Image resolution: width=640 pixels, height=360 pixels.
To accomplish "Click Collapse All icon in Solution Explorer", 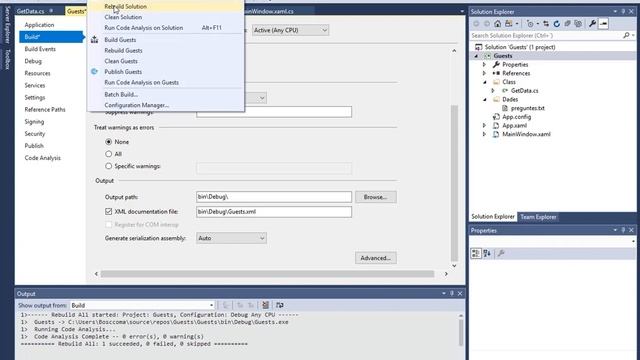I will coord(567,24).
